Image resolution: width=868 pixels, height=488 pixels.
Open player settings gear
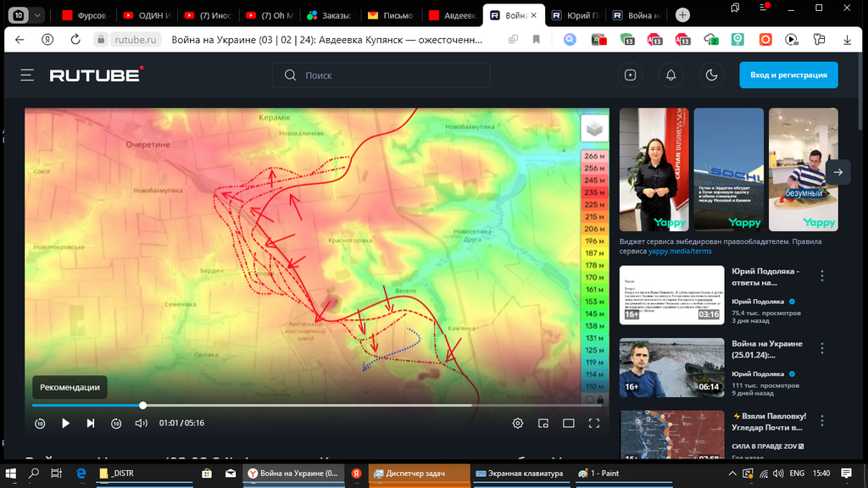coord(518,424)
